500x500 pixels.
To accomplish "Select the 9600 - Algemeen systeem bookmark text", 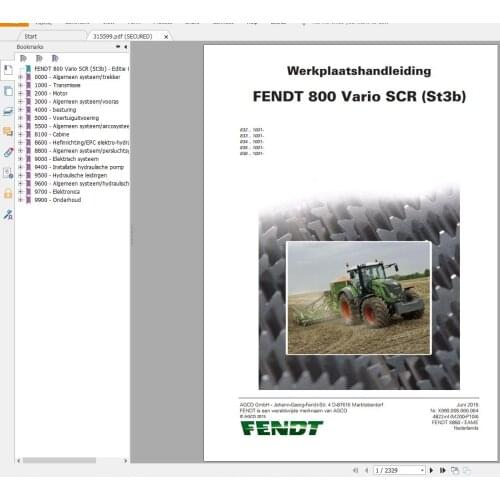I will click(81, 184).
